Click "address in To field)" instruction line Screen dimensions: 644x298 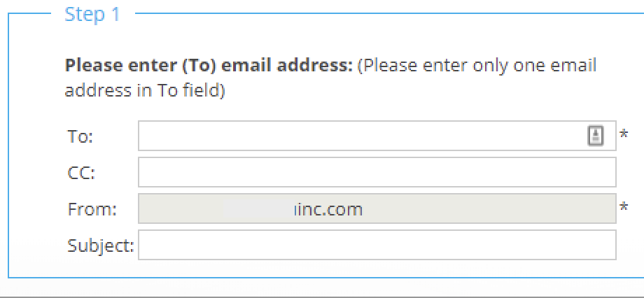[145, 91]
